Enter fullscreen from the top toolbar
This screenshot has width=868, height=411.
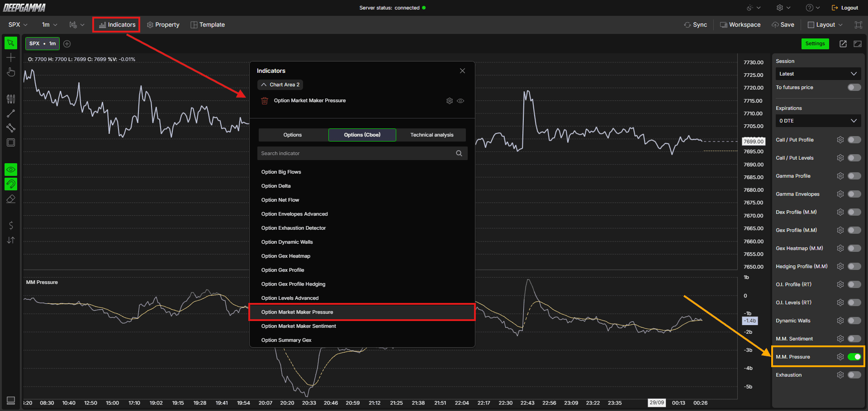click(858, 25)
